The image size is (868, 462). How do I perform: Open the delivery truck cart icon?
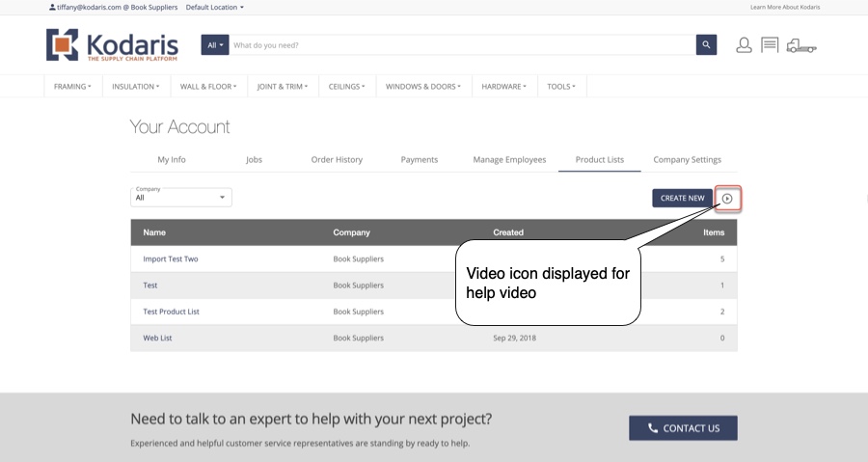[x=801, y=45]
